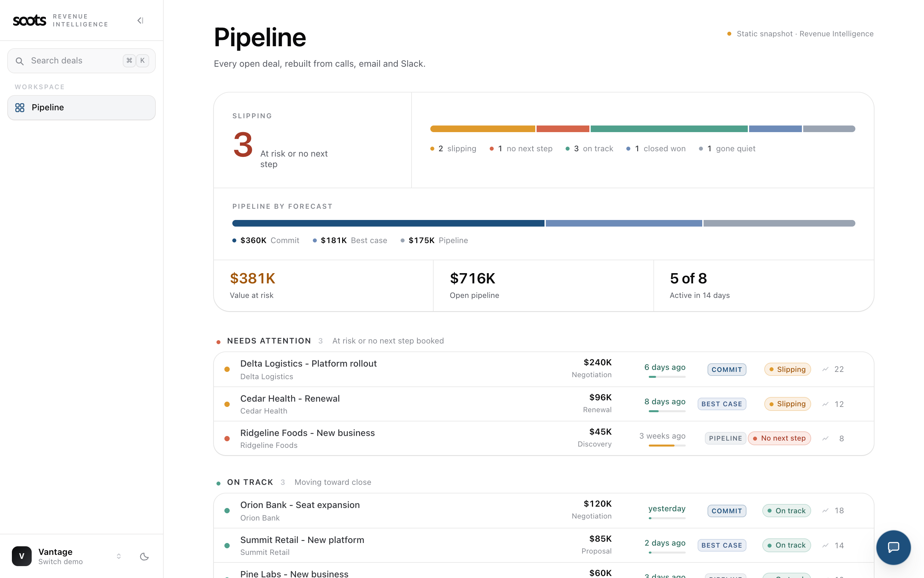The image size is (924, 578).
Task: Click the PIPELINE badge on Ridgeline Foods row
Action: pos(725,439)
